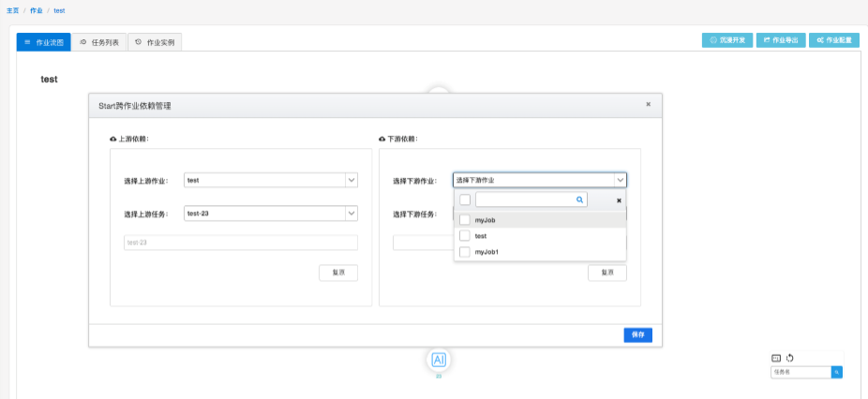Image resolution: width=868 pixels, height=399 pixels.
Task: Click the AI node icon on canvas
Action: click(438, 360)
